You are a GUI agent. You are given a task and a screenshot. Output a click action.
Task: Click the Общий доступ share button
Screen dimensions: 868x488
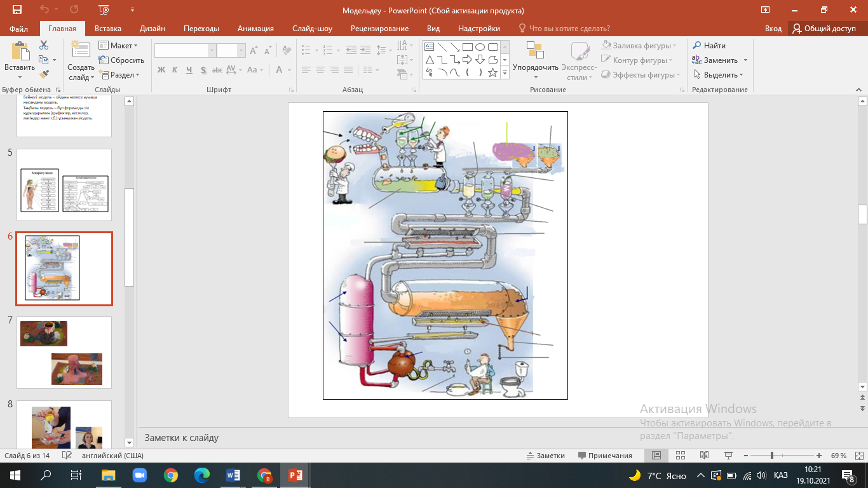coord(824,29)
